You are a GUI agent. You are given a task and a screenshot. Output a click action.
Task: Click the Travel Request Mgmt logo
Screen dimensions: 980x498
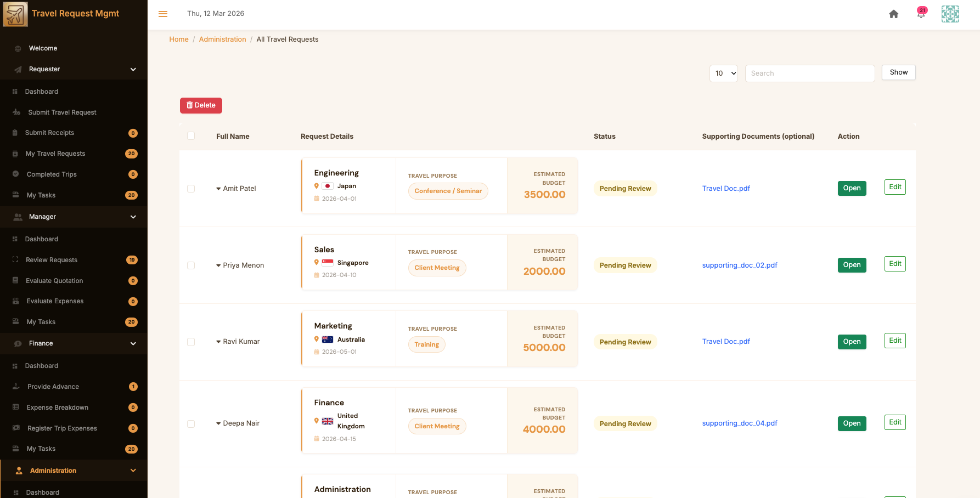(x=15, y=14)
